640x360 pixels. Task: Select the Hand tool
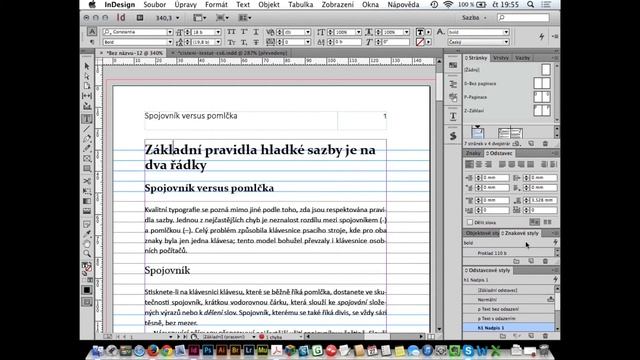[87, 244]
